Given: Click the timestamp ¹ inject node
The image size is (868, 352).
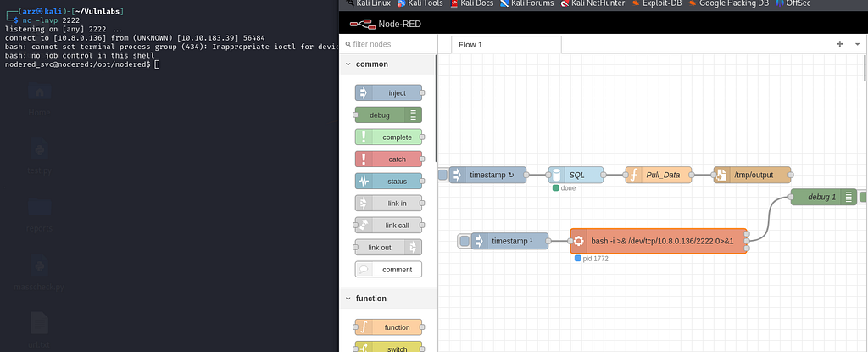Looking at the screenshot, I should [509, 241].
